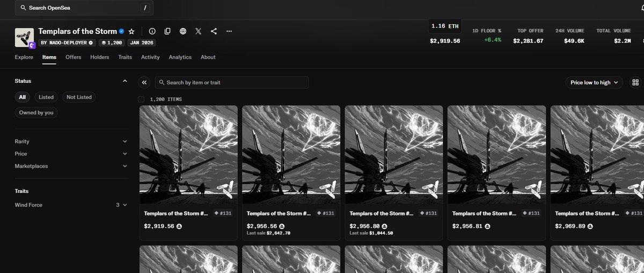
Task: Focus the Search OpenSea field
Action: (x=84, y=8)
